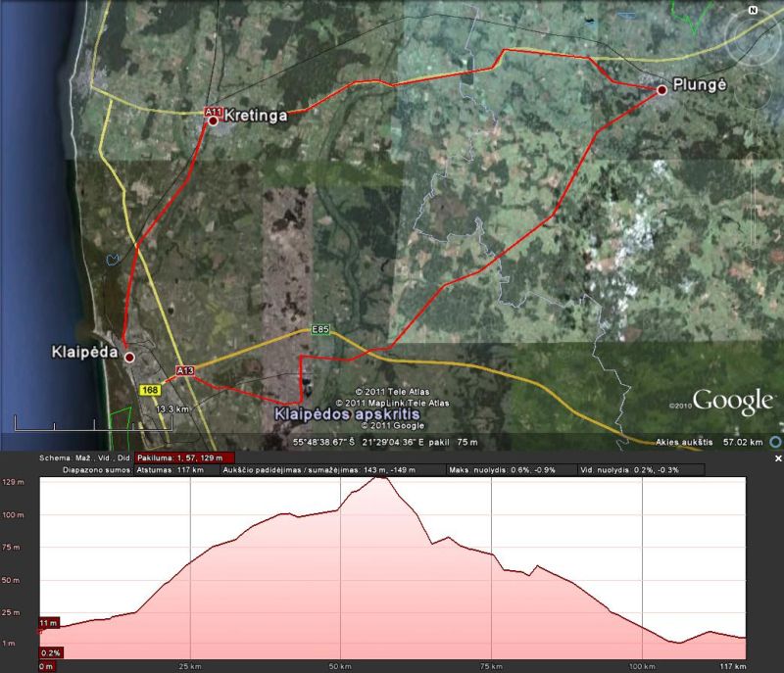Click the green E85 road shield
The image size is (784, 673).
tap(320, 330)
